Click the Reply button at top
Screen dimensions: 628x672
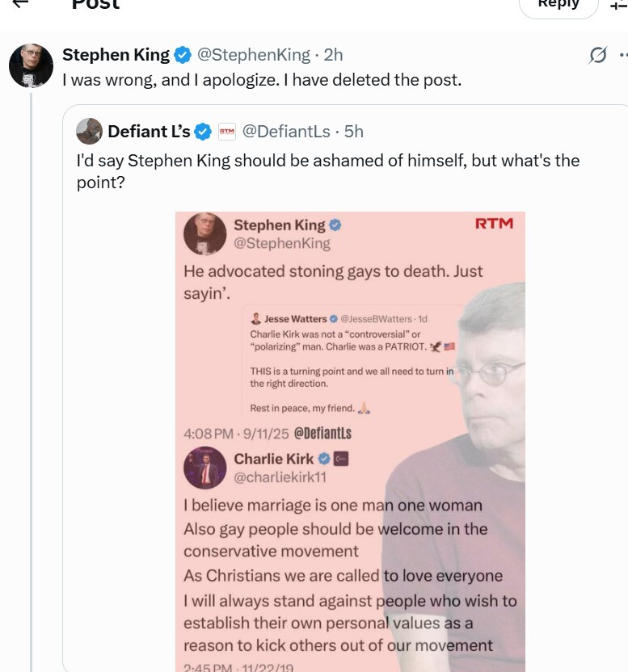558,4
